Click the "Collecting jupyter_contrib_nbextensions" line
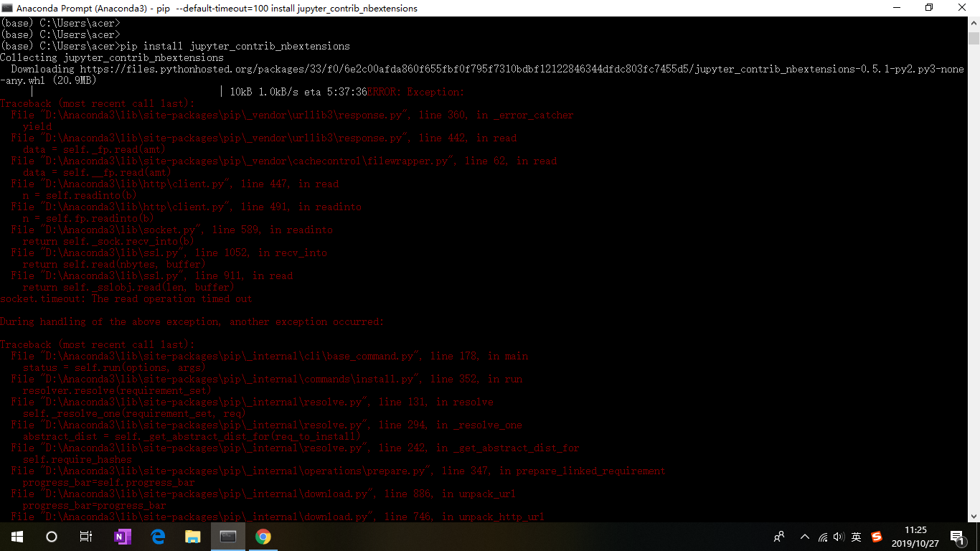Viewport: 980px width, 551px height. point(112,57)
